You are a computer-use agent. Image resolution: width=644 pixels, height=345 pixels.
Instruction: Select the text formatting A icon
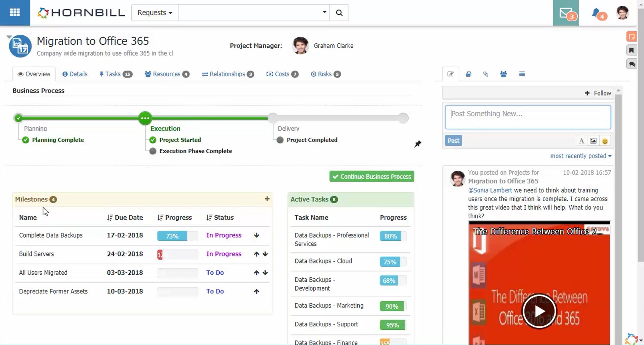click(x=581, y=140)
